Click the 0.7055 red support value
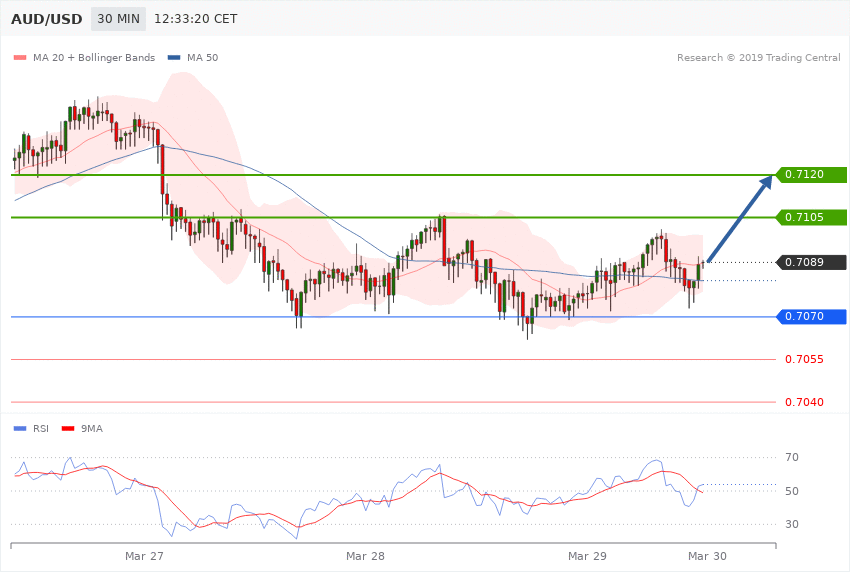This screenshot has width=850, height=576. (804, 359)
